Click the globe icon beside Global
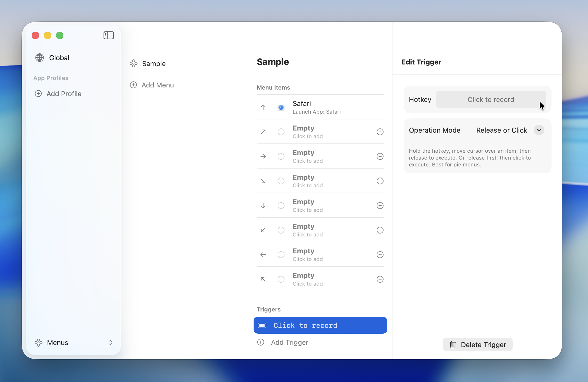The image size is (588, 382). point(39,57)
